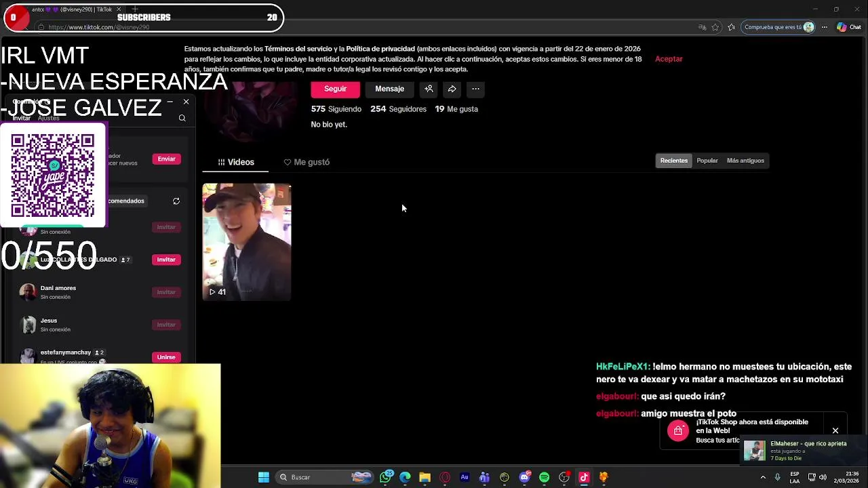Launch Opera GX from the taskbar
This screenshot has height=488, width=868.
(x=445, y=477)
